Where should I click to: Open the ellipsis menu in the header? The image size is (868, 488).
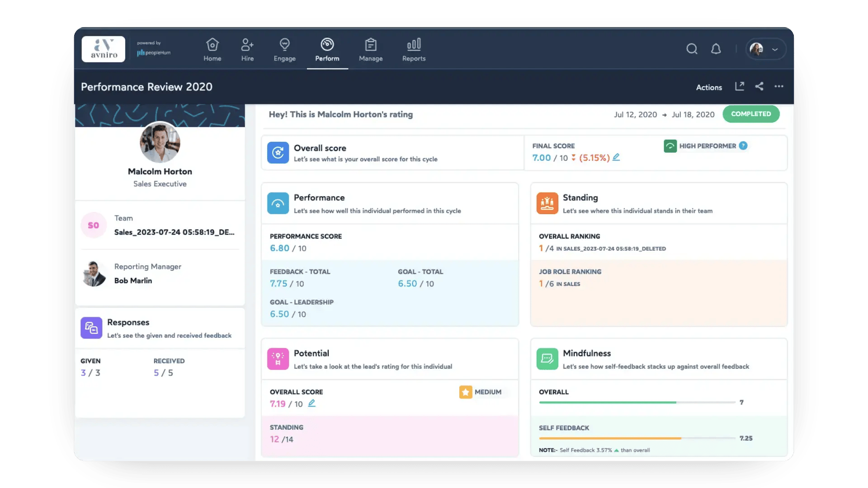[x=779, y=86]
